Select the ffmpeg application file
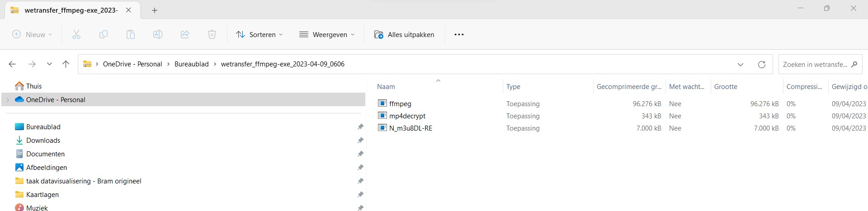Viewport: 868px width, 211px height. pyautogui.click(x=400, y=104)
